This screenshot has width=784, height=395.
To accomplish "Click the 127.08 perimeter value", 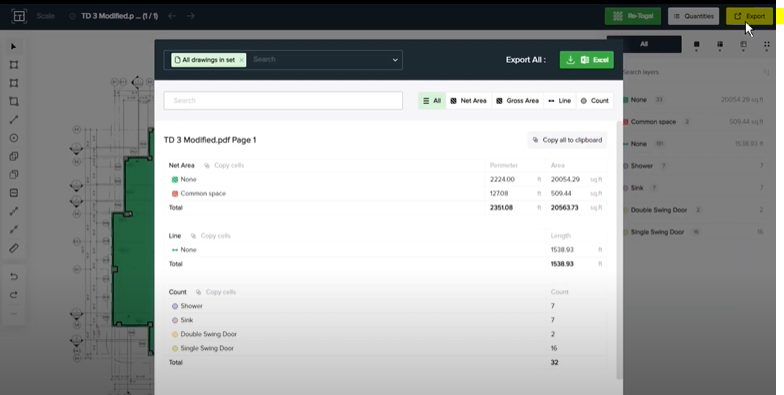I will tap(500, 194).
